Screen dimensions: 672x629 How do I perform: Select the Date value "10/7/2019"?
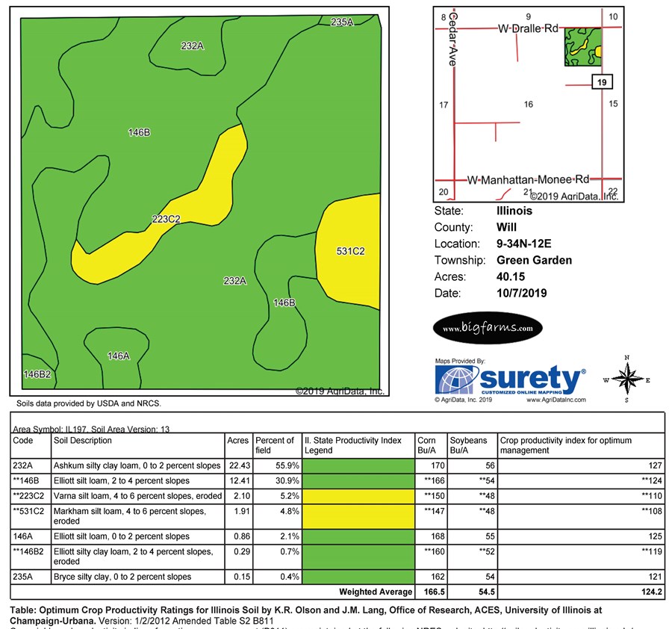(x=522, y=294)
